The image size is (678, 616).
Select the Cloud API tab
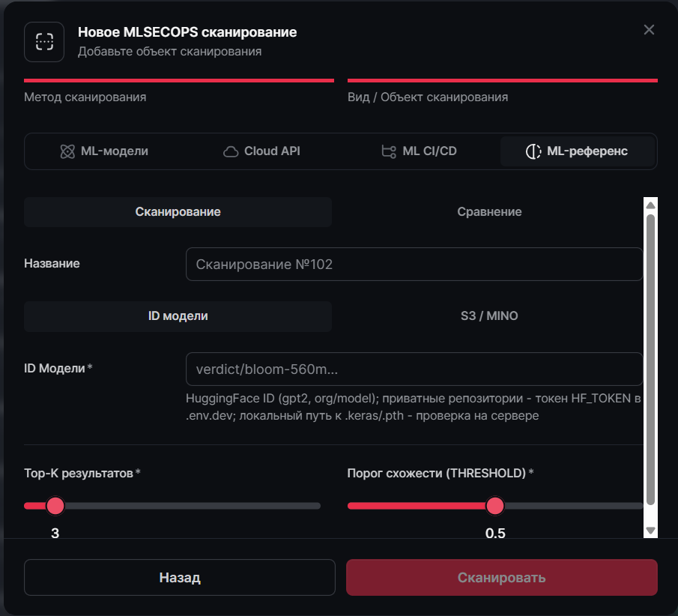pos(261,151)
